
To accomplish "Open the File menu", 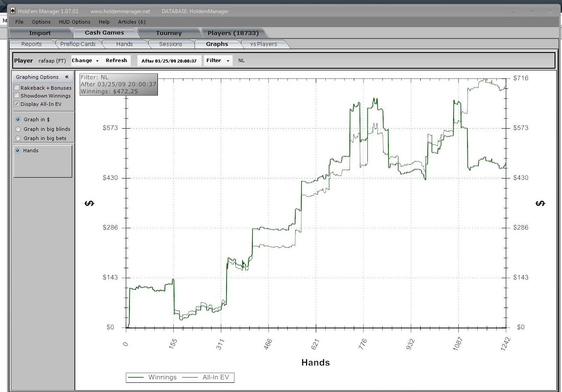I will 19,22.
